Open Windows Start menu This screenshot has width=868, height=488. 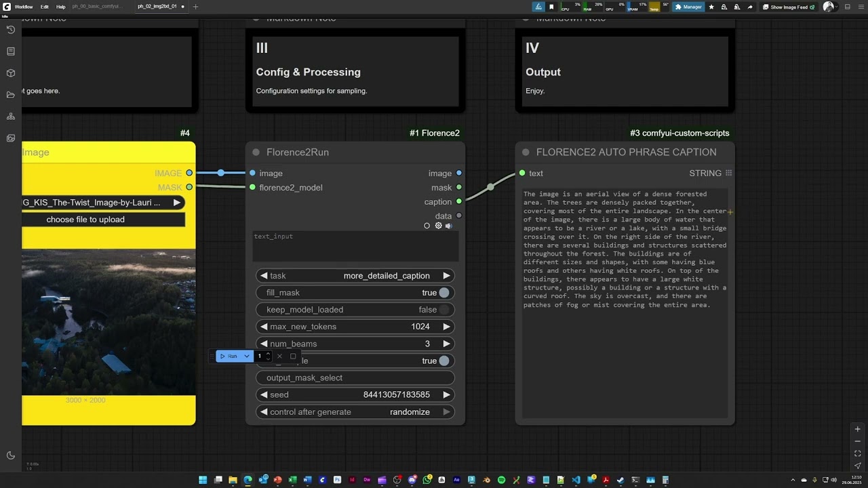click(203, 480)
